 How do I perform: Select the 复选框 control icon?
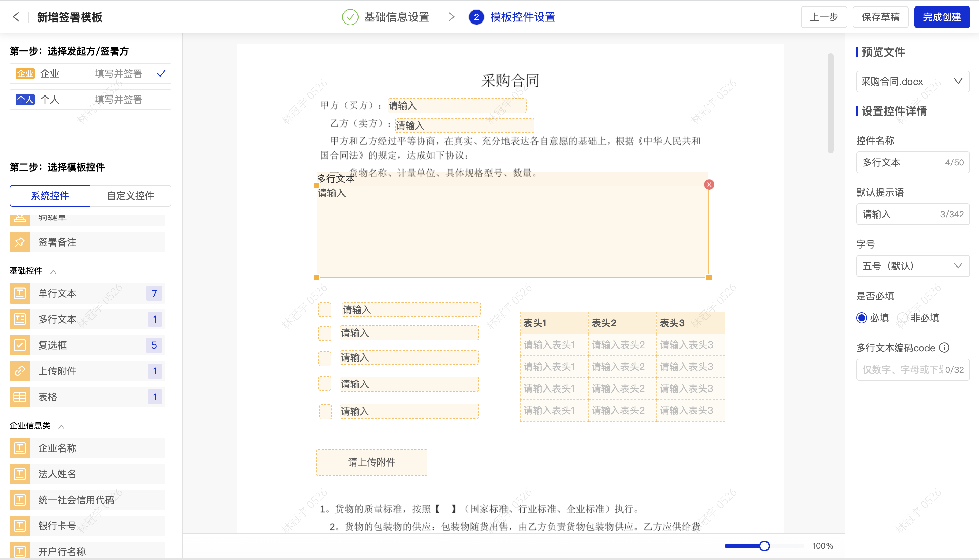20,345
